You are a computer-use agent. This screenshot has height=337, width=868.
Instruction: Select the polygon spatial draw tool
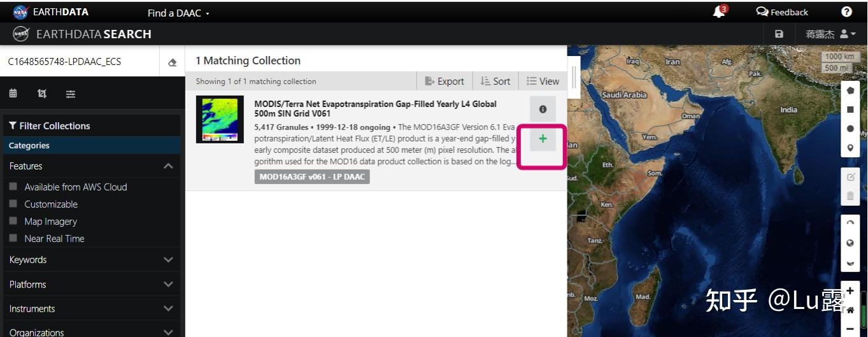point(850,90)
